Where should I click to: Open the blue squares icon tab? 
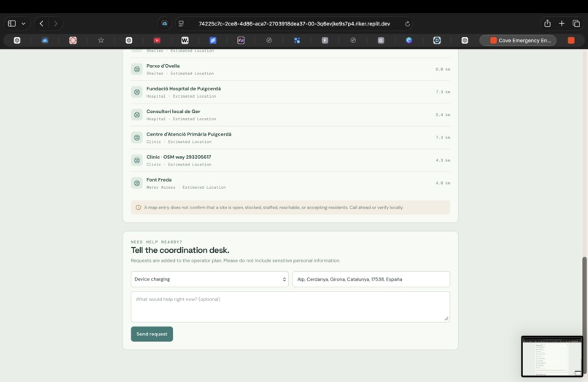point(297,41)
